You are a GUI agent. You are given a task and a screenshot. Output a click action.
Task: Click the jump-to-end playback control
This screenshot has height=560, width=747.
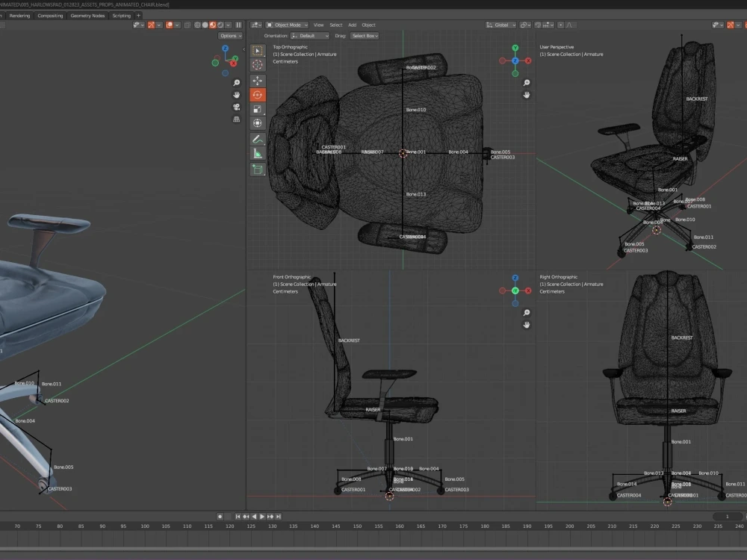coord(278,516)
